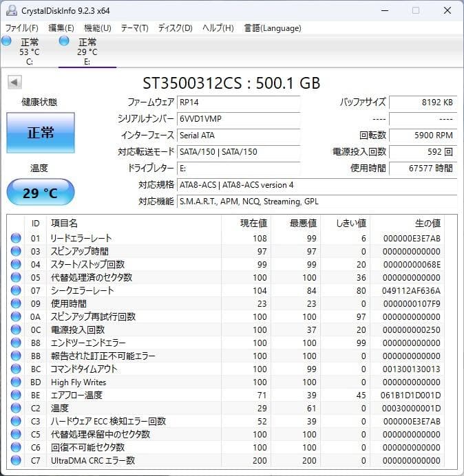The height and width of the screenshot is (476, 464).
Task: Click status icon for C7 UltraDMA CRC エラー数
Action: pos(16,460)
